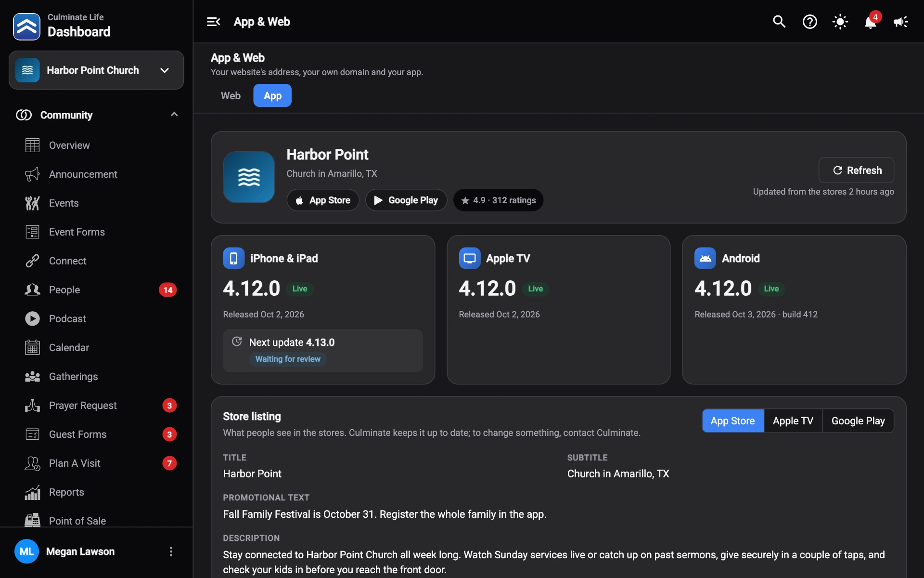Click the Harbor Point app icon thumbnail

249,177
